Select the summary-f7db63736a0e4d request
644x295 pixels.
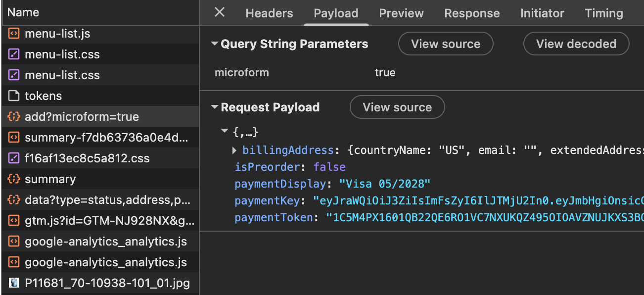coord(100,138)
